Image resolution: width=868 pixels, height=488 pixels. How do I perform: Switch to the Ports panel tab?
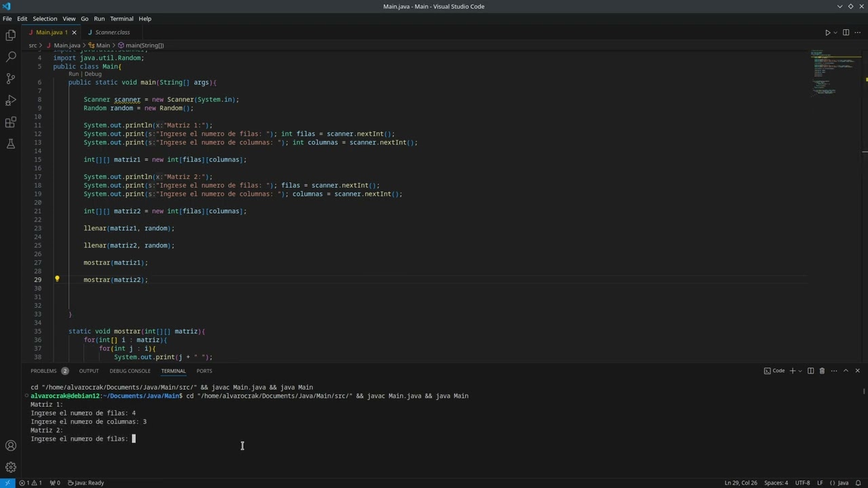pos(204,371)
